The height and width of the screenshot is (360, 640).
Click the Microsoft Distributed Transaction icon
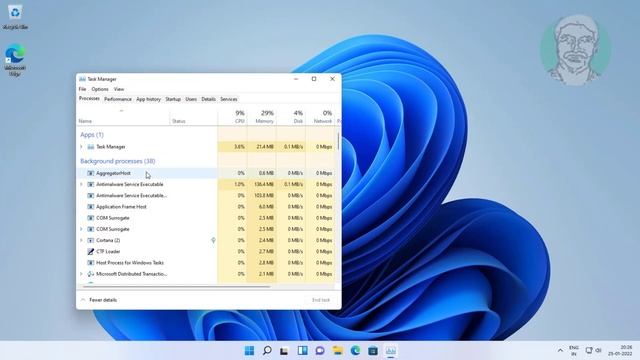[91, 274]
